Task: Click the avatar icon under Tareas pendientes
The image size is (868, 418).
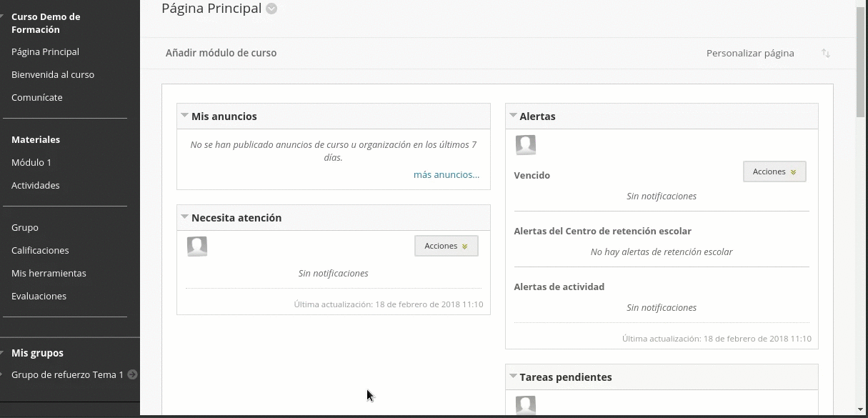Action: 526,405
